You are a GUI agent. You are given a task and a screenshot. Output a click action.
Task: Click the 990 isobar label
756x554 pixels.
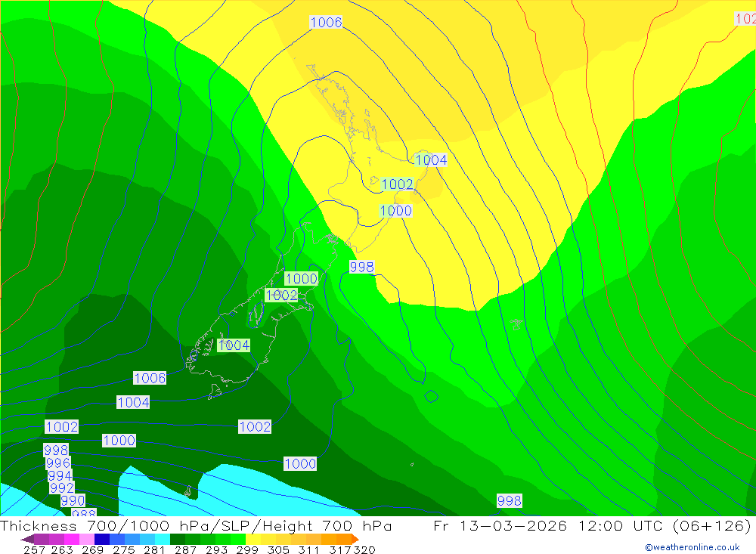(73, 500)
